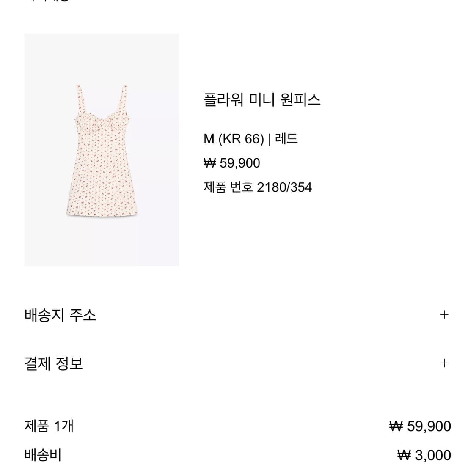Click the size and color label M (KR 66) | 레드
Screen dimensions: 476x476
click(251, 138)
